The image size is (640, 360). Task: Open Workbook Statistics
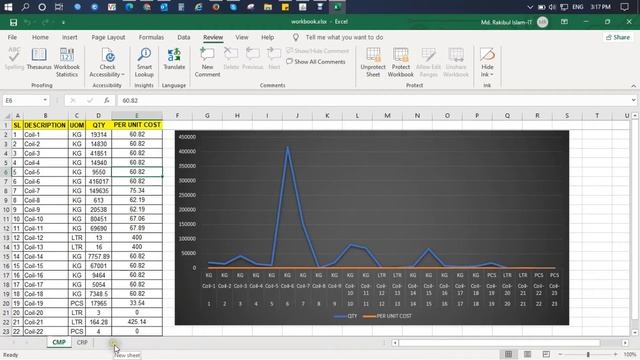click(67, 62)
